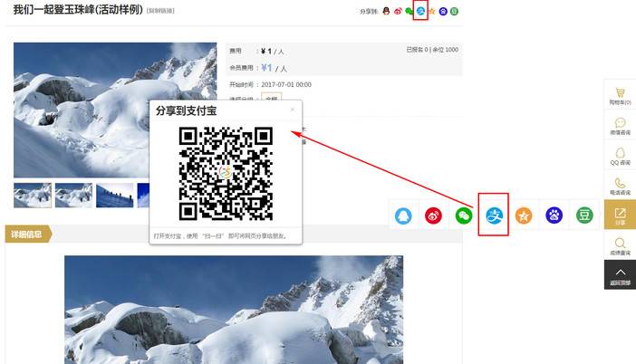This screenshot has width=636, height=364.
Task: Share to Weibo using large red icon
Action: click(433, 216)
